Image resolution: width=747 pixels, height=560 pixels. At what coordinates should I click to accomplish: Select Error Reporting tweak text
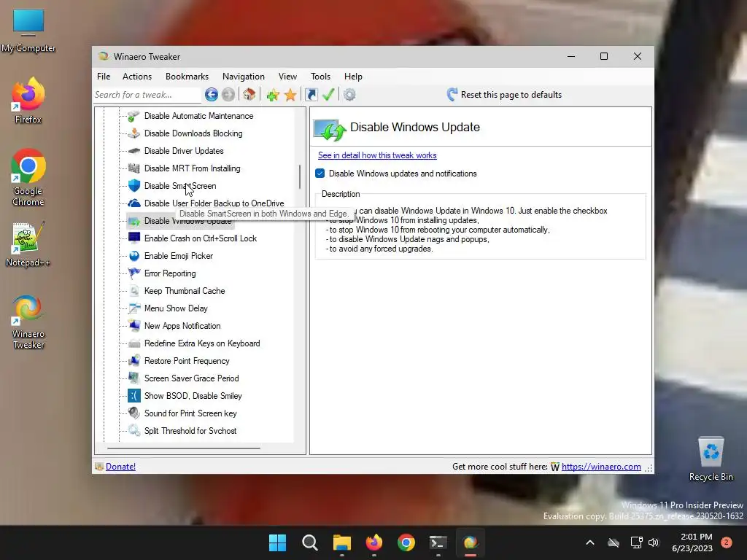[169, 273]
